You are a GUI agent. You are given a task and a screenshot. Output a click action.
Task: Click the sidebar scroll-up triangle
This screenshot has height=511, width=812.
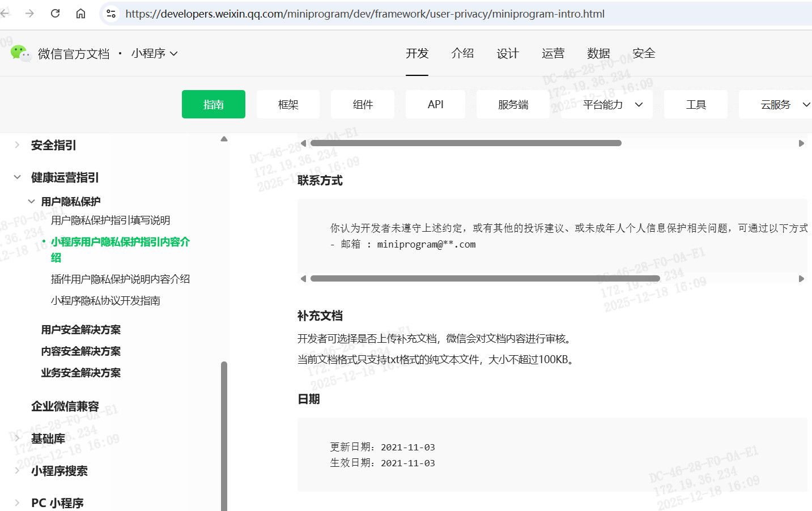click(224, 139)
